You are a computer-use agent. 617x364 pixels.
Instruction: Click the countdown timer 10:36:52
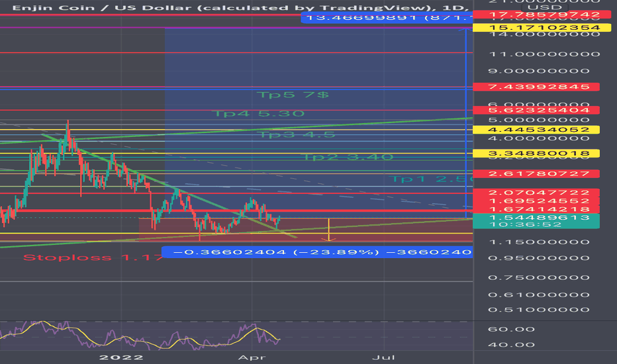coord(526,225)
